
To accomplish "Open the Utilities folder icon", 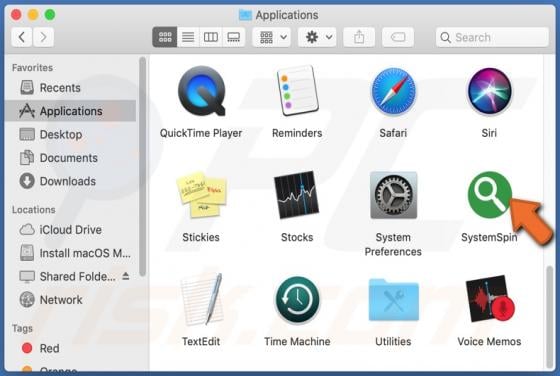I will point(393,300).
